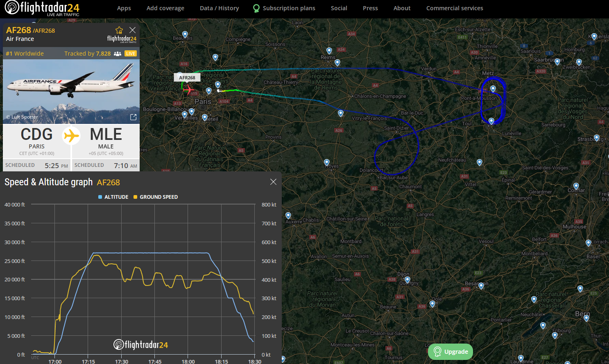Select the airport pin near Colmar
The width and height of the screenshot is (609, 364).
click(576, 186)
